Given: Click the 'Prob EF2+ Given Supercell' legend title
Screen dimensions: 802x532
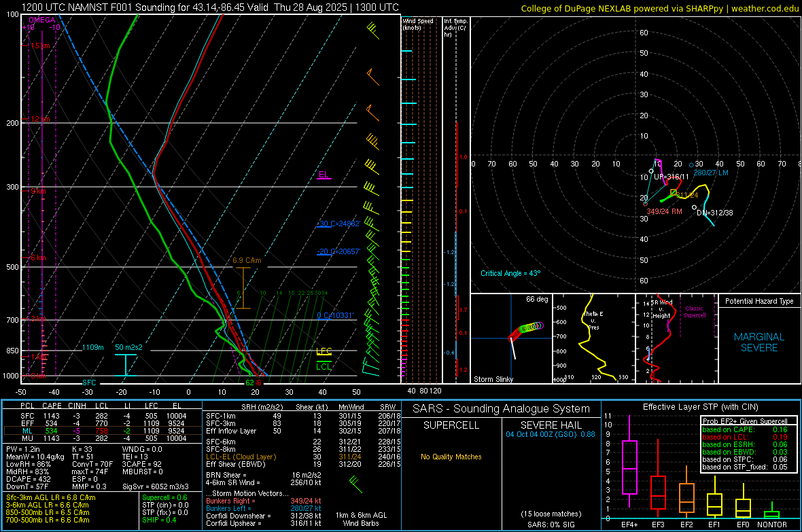Looking at the screenshot, I should click(x=745, y=421).
